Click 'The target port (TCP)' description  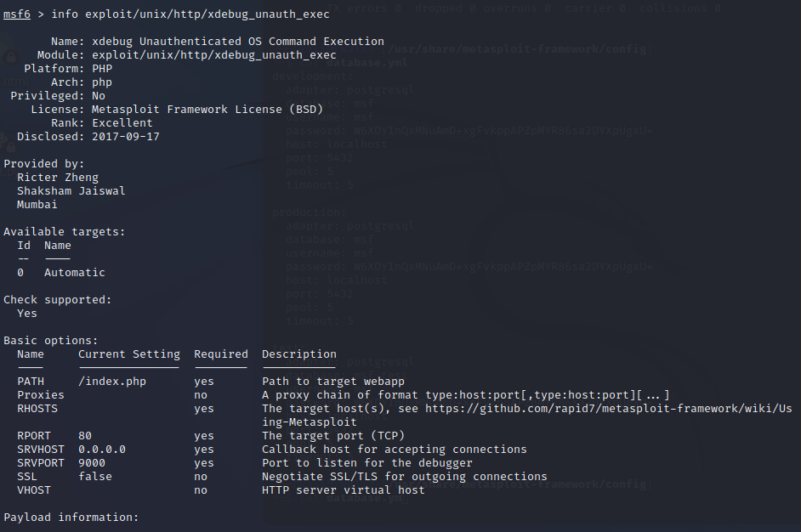click(333, 436)
